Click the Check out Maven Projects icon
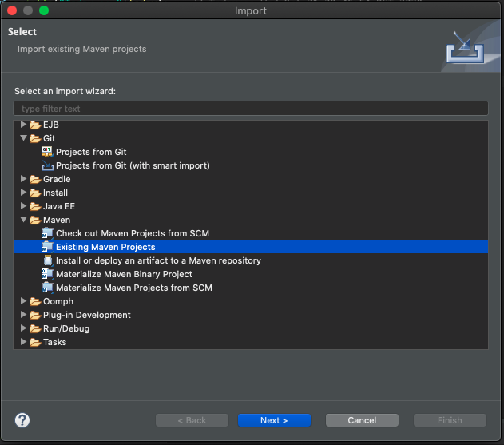The width and height of the screenshot is (504, 445). tap(47, 233)
